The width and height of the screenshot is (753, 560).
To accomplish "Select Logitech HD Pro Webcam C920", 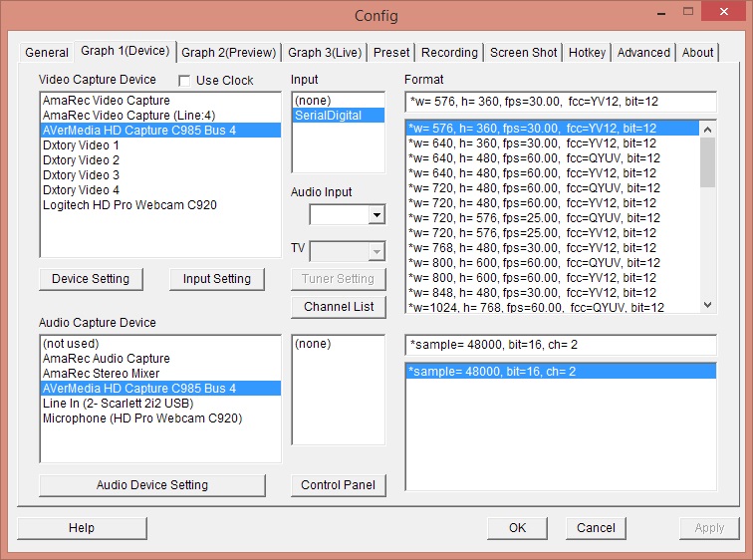I will point(160,204).
